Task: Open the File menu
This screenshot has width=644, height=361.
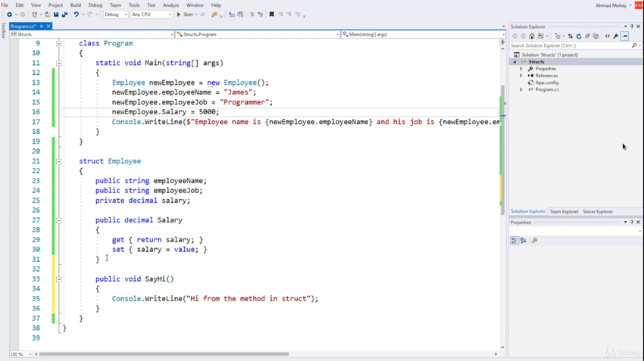Action: [5, 5]
